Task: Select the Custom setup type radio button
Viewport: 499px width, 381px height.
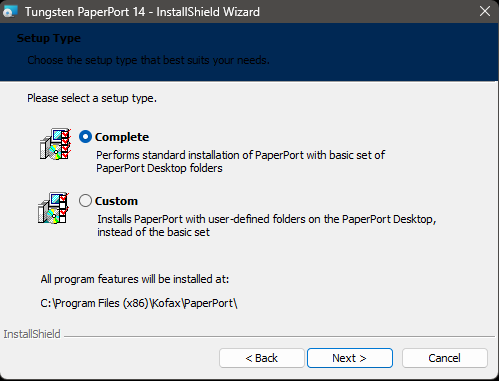Action: tap(85, 201)
